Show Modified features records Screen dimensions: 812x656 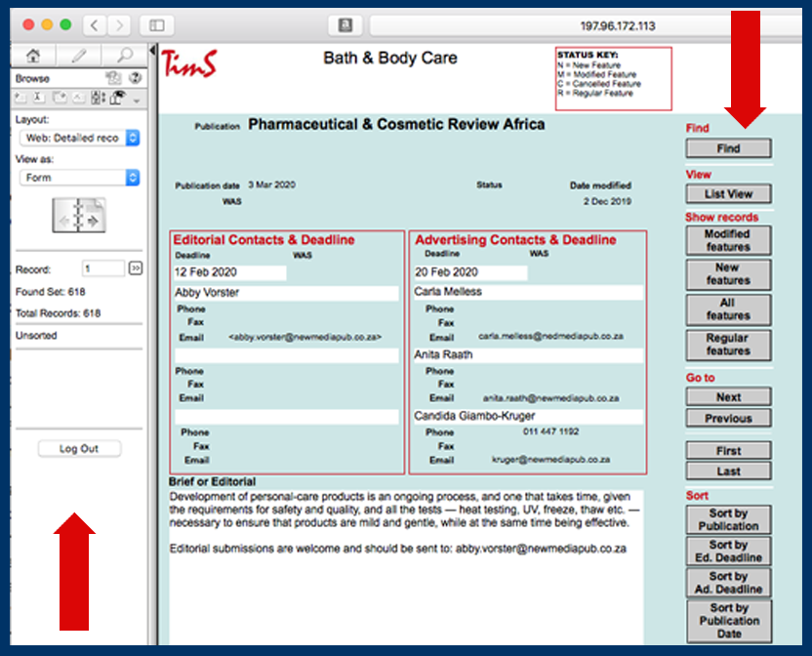pyautogui.click(x=728, y=241)
